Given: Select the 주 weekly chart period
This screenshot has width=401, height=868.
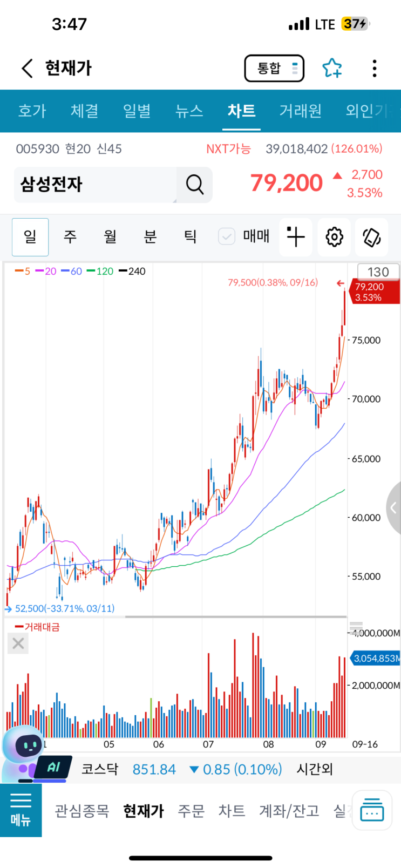Looking at the screenshot, I should point(70,236).
